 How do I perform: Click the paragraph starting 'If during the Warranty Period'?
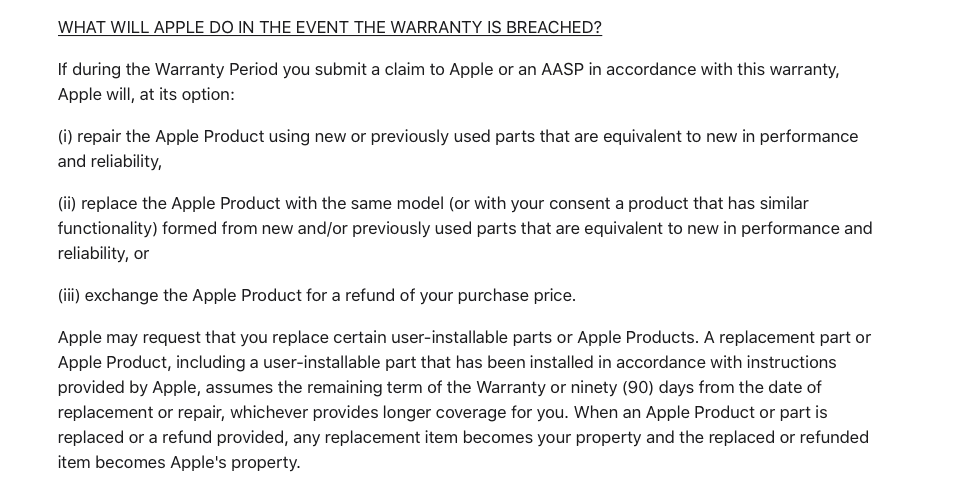tap(448, 82)
